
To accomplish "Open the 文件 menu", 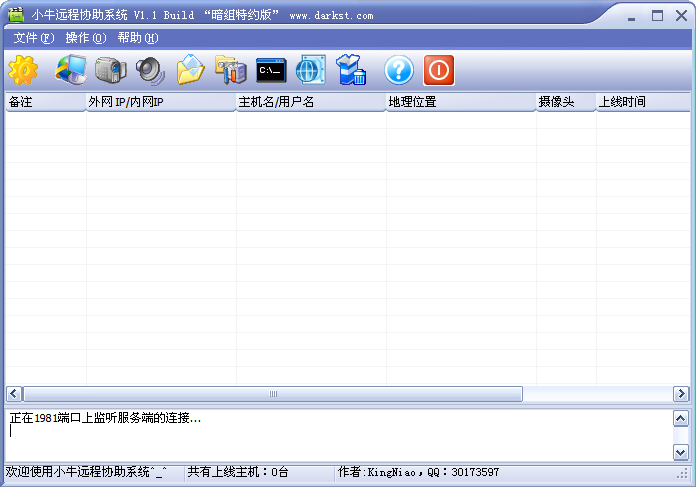I will (x=34, y=38).
